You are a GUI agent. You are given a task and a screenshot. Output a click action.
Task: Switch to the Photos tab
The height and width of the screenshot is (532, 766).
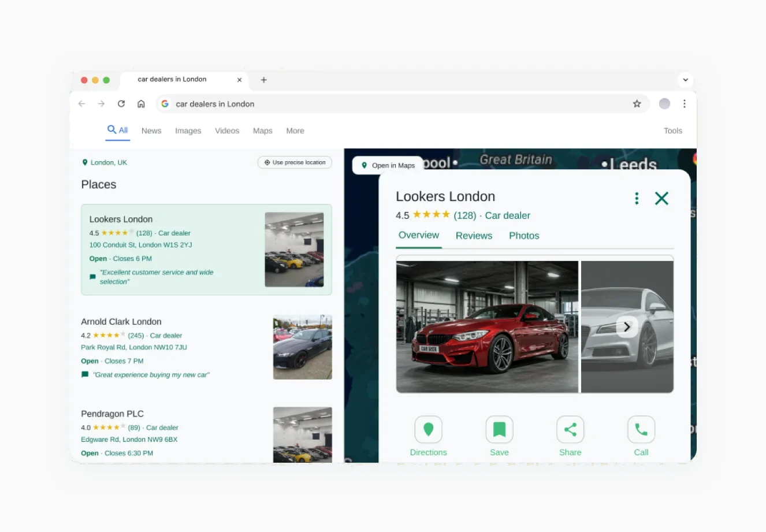(524, 236)
